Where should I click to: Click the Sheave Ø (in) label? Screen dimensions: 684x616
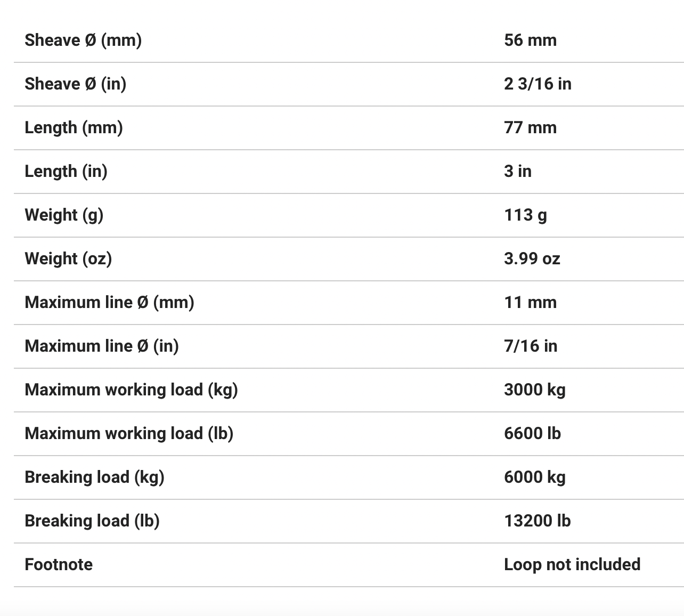coord(75,84)
